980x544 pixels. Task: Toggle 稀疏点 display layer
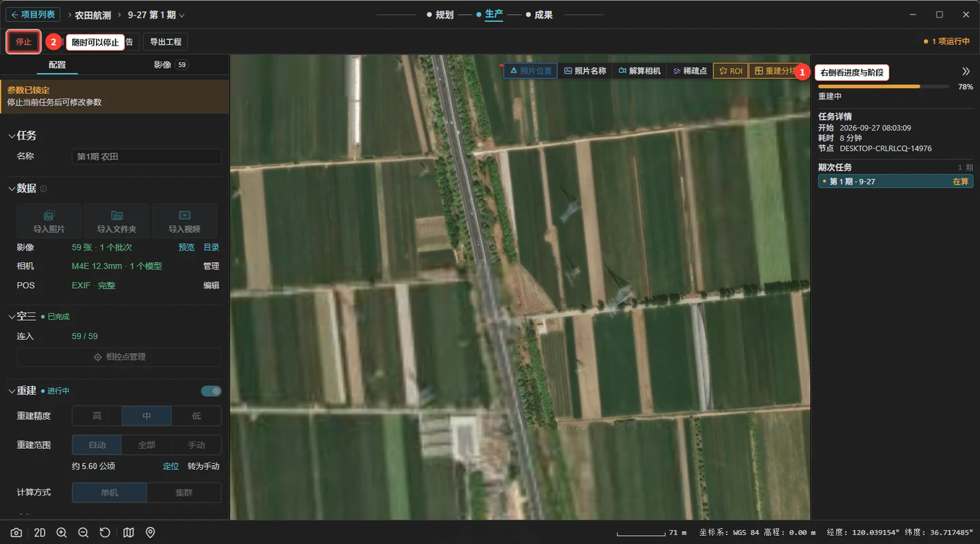coord(689,71)
